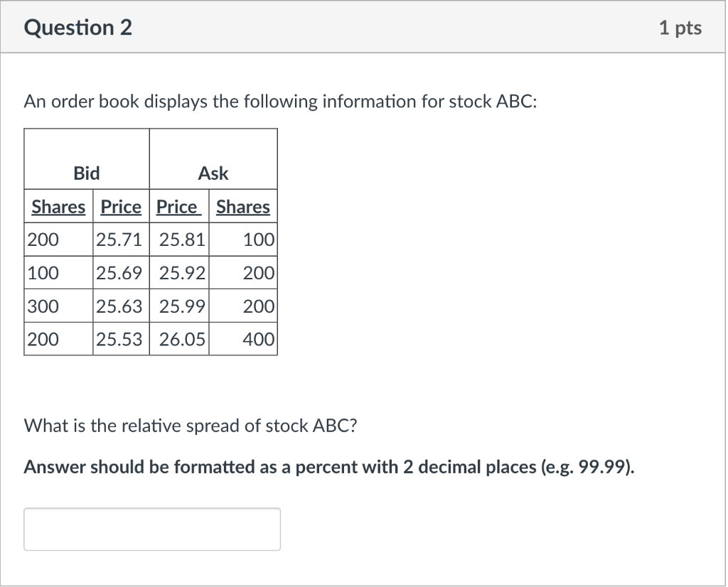Image resolution: width=728 pixels, height=587 pixels.
Task: Click the Bid column header
Action: 87,173
